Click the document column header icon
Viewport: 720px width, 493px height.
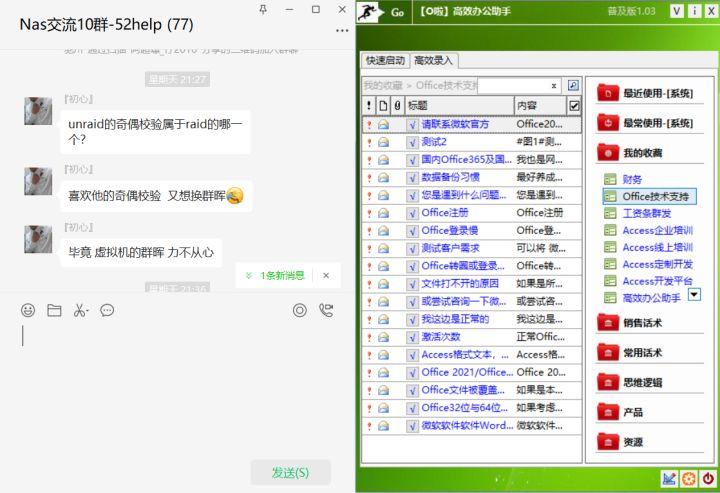click(x=383, y=106)
